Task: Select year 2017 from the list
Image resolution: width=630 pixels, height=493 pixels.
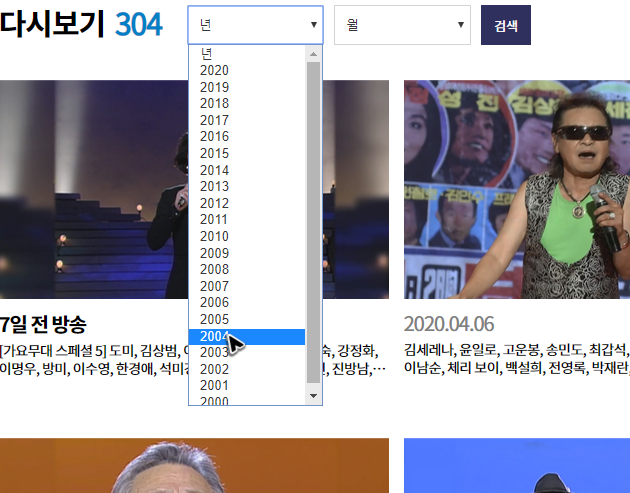Action: [247, 120]
